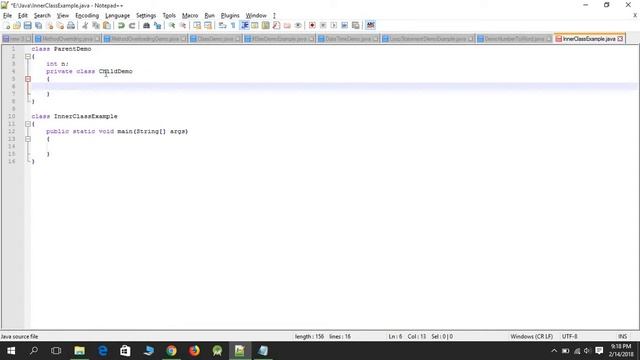The height and width of the screenshot is (360, 640).
Task: Click the Stop Recording macro icon
Action: 323,25
